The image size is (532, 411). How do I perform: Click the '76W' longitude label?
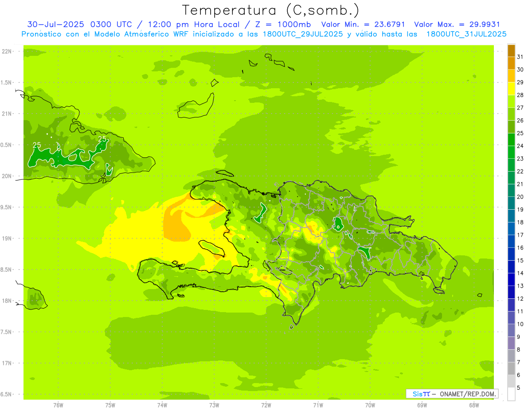pos(58,405)
